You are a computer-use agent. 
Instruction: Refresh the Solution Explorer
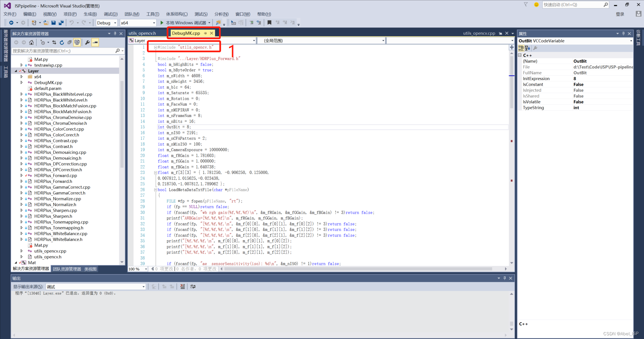[62, 42]
